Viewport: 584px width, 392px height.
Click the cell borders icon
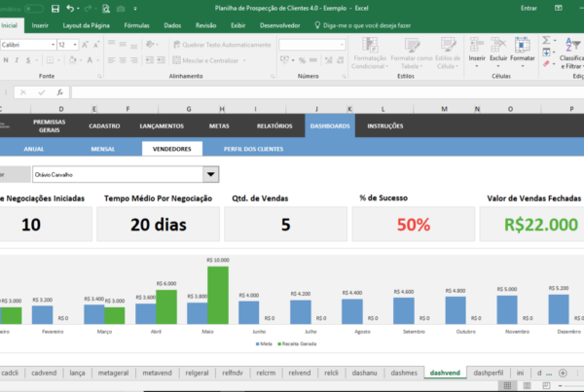(x=50, y=60)
